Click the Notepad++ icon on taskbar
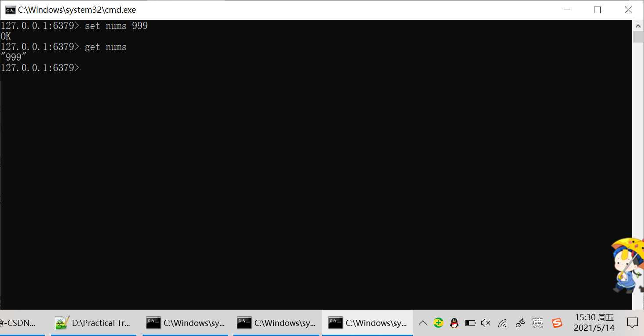This screenshot has width=644, height=336. point(62,323)
